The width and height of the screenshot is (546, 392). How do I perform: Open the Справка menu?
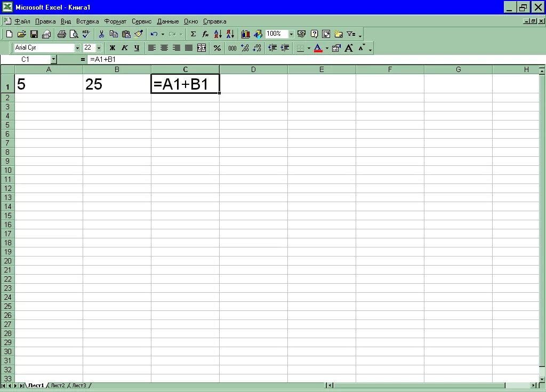[214, 21]
